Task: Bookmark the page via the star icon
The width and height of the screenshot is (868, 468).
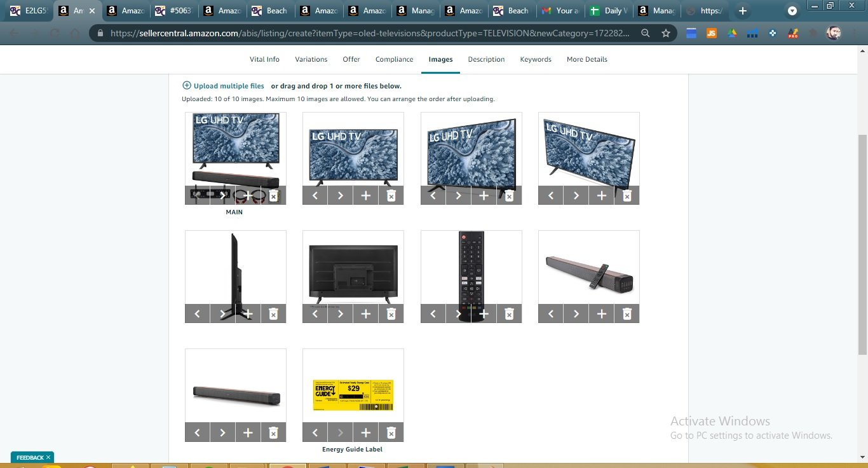Action: pyautogui.click(x=665, y=32)
